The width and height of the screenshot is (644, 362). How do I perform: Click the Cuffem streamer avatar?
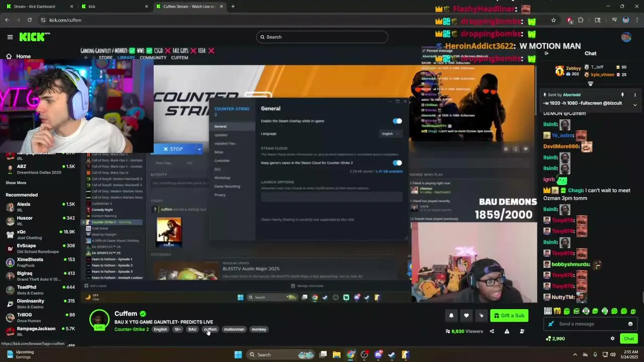[x=99, y=320]
